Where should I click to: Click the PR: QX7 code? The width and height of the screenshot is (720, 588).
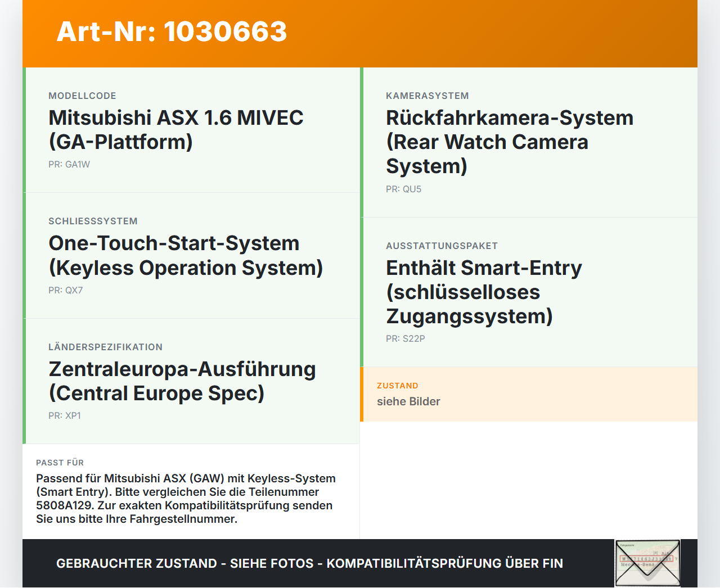65,291
